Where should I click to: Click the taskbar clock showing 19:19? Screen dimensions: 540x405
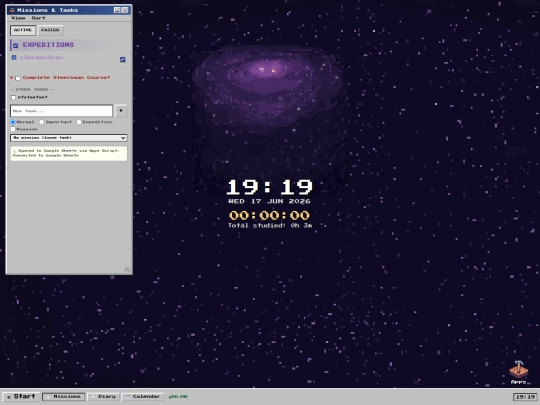pyautogui.click(x=525, y=397)
